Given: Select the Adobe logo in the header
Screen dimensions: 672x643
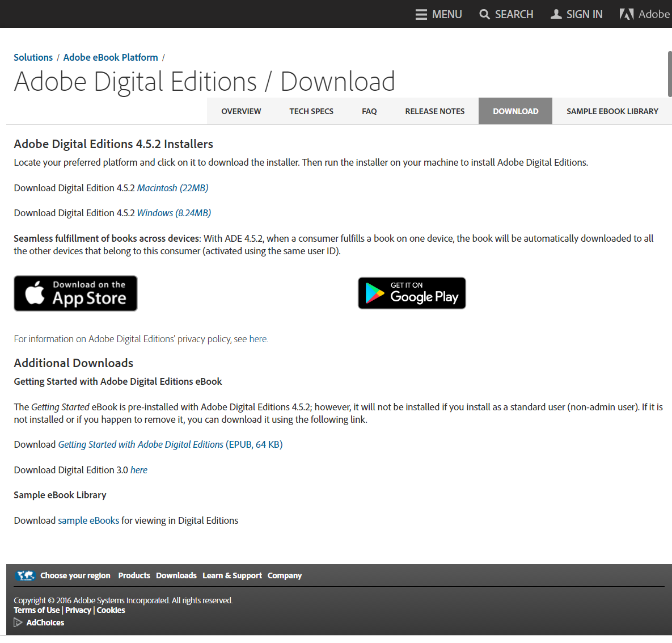Looking at the screenshot, I should pos(627,14).
